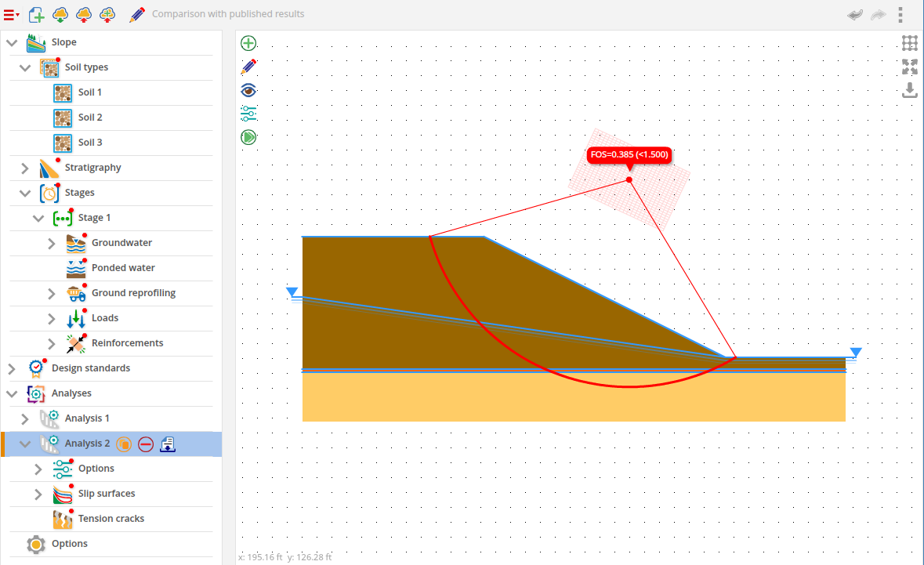Open the three-dot overflow menu

coord(900,14)
